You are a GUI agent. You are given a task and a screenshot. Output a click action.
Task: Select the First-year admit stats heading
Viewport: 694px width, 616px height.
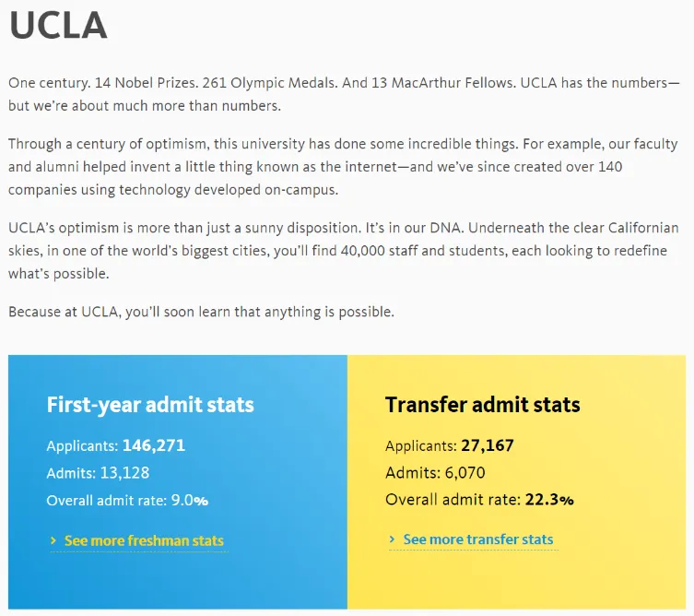coord(150,405)
